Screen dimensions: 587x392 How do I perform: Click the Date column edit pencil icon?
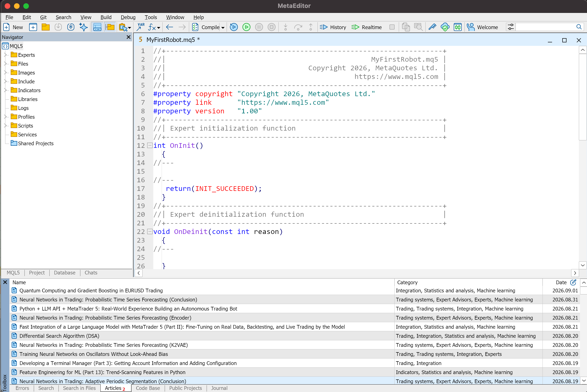point(573,282)
